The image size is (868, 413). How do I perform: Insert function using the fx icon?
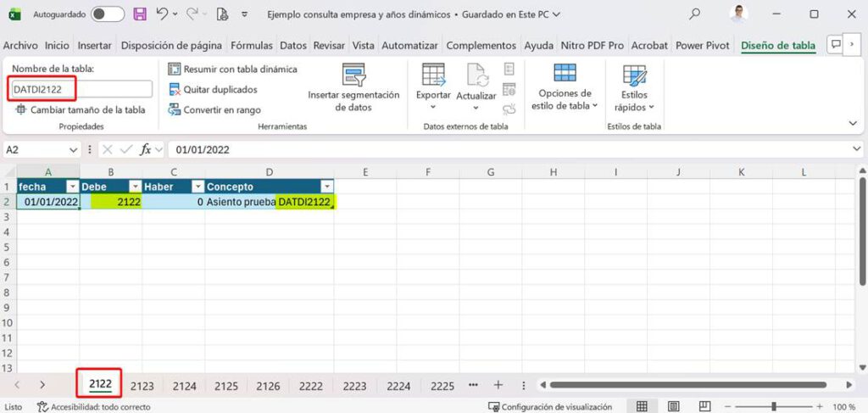coord(146,149)
